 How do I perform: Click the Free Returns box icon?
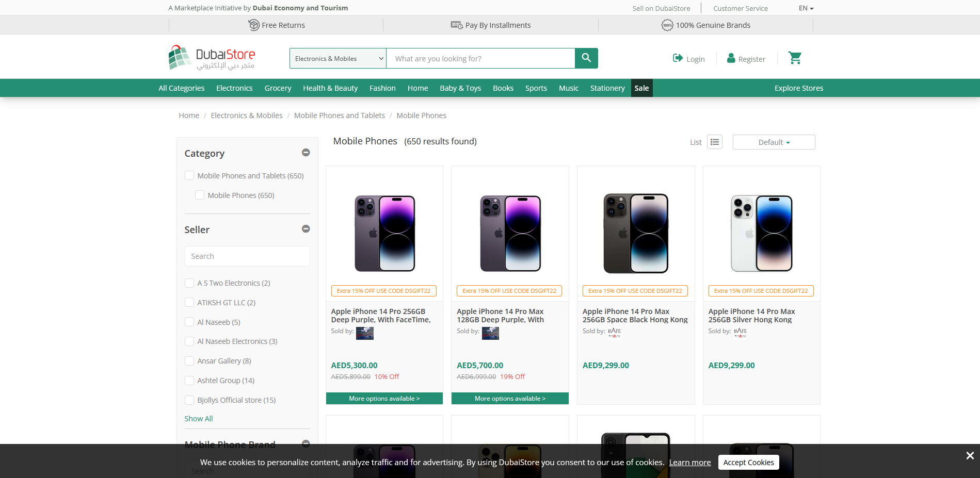coord(254,25)
